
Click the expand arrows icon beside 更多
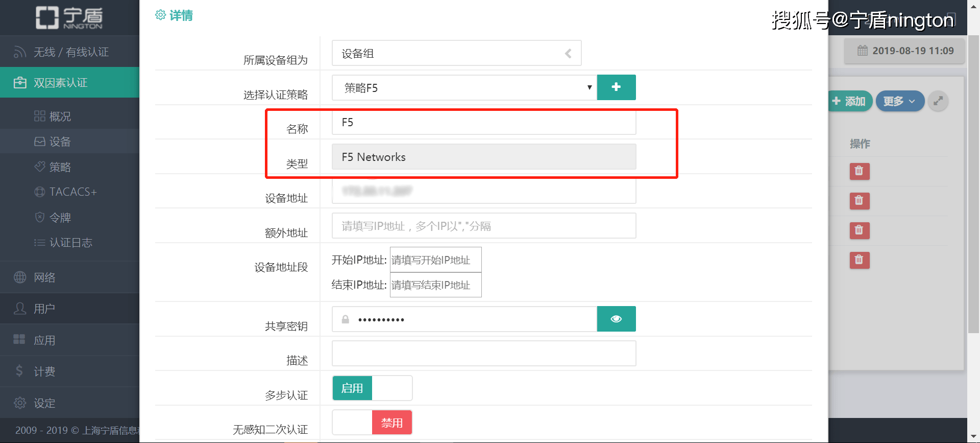point(938,101)
